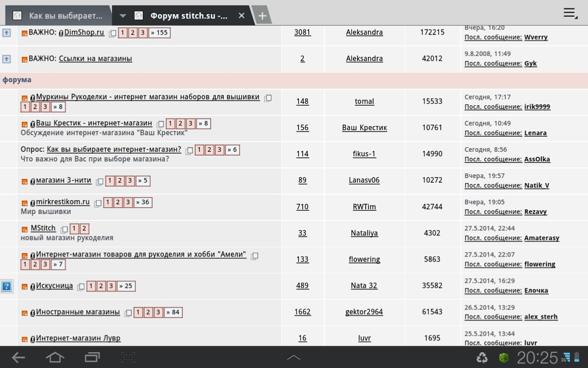Close the Форум stitch.su tab
The image size is (588, 368).
(x=242, y=16)
